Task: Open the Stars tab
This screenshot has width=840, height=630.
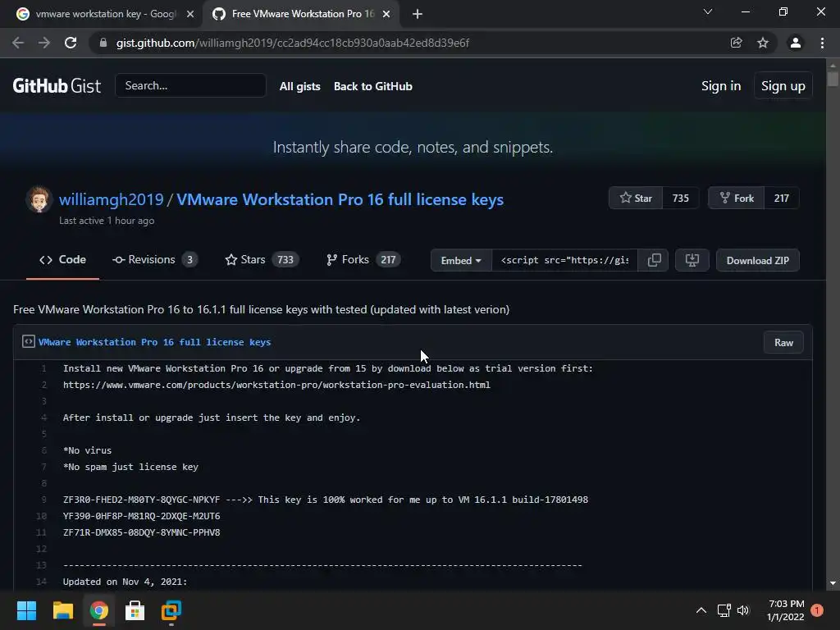Action: click(262, 260)
